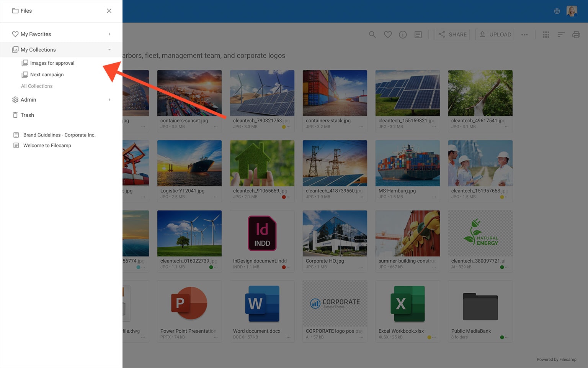
Task: Open the Excel Workbook.xlsx file icon
Action: click(x=408, y=304)
